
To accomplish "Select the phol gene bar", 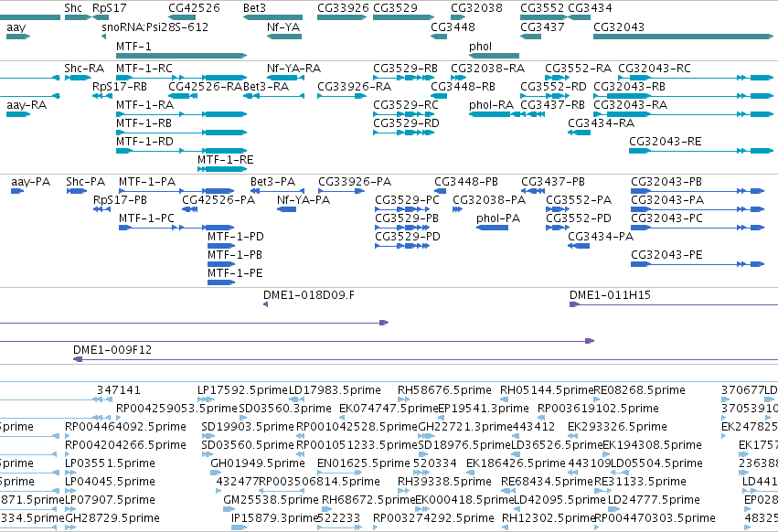I will click(495, 56).
